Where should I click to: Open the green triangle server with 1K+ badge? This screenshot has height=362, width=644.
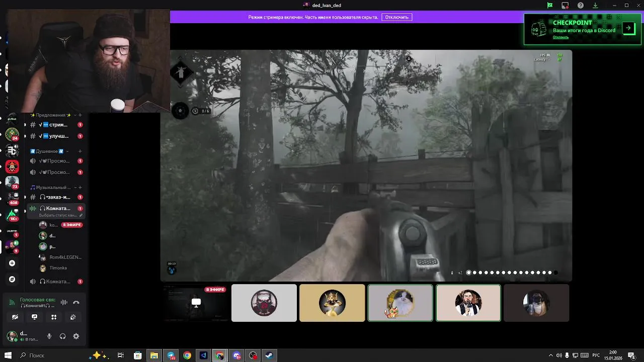coord(12,215)
